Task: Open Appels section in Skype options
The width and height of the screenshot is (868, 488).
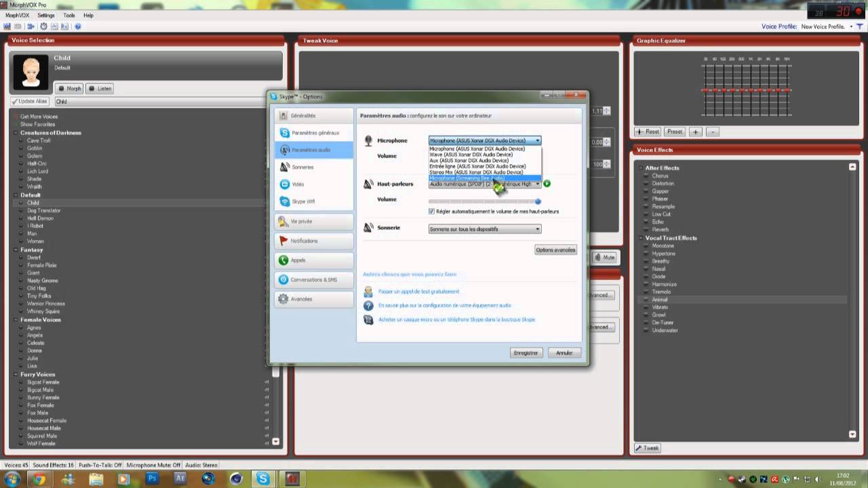Action: [314, 260]
